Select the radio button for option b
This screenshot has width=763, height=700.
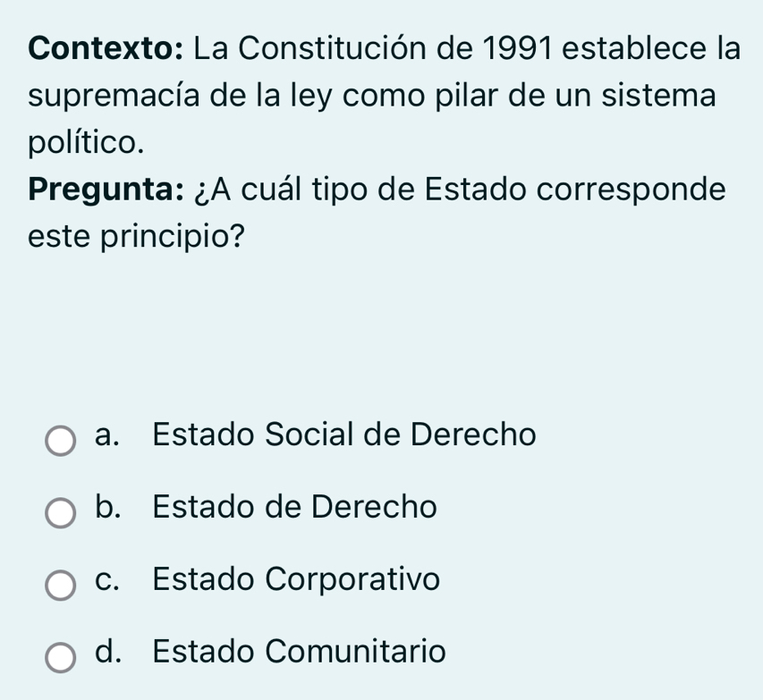(61, 512)
